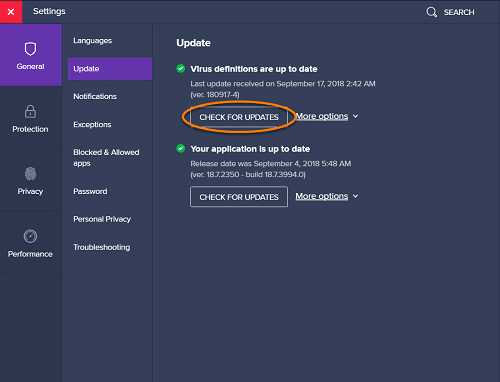
Task: Select the Update submenu item
Action: click(x=110, y=69)
